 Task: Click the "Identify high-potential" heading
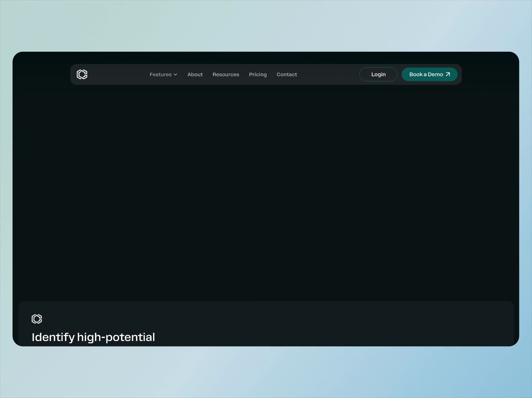[93, 337]
